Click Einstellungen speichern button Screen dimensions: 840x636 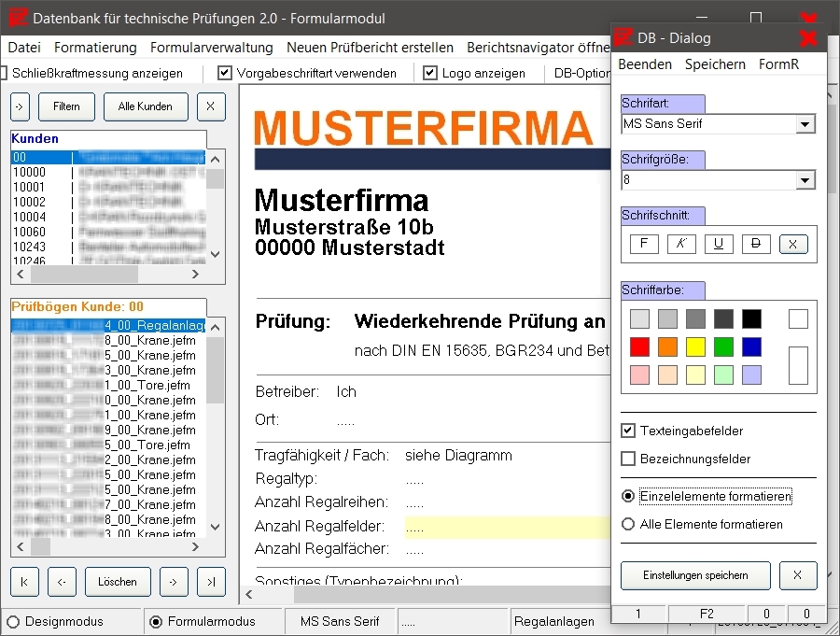click(695, 575)
